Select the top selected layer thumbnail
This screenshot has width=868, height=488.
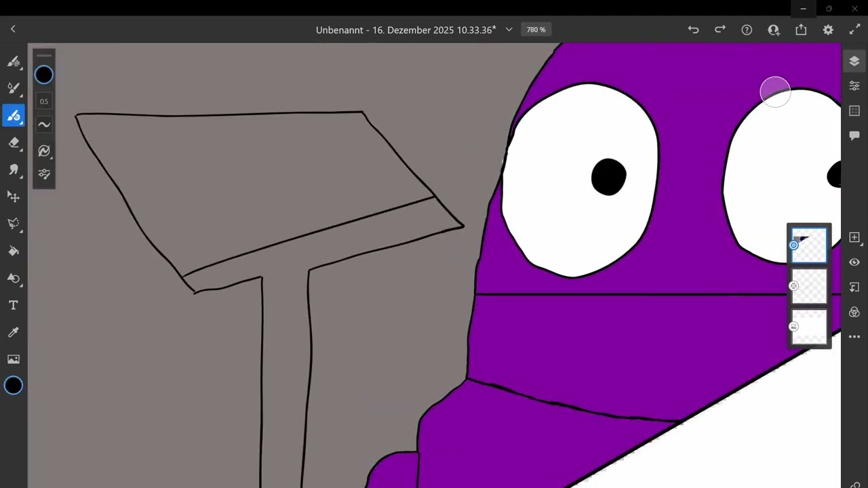[x=810, y=245]
